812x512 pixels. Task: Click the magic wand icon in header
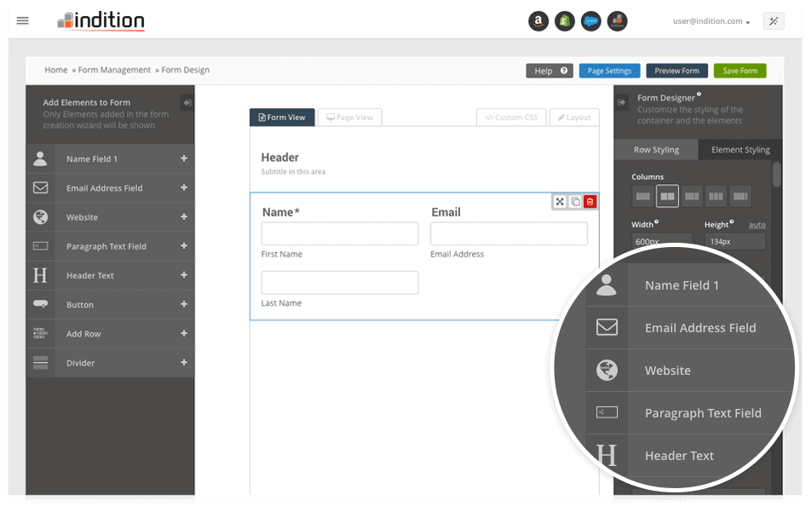(x=774, y=21)
